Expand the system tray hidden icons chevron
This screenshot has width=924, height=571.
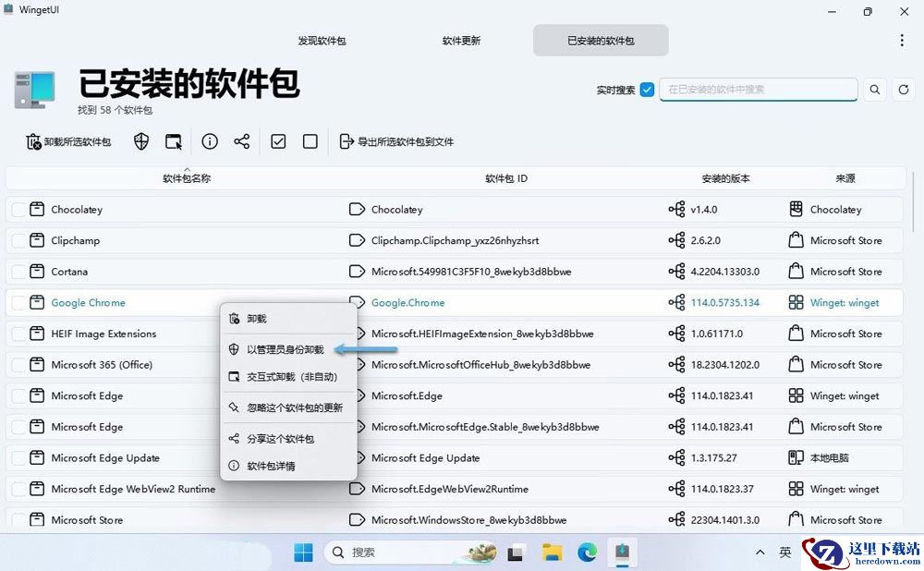pos(760,553)
